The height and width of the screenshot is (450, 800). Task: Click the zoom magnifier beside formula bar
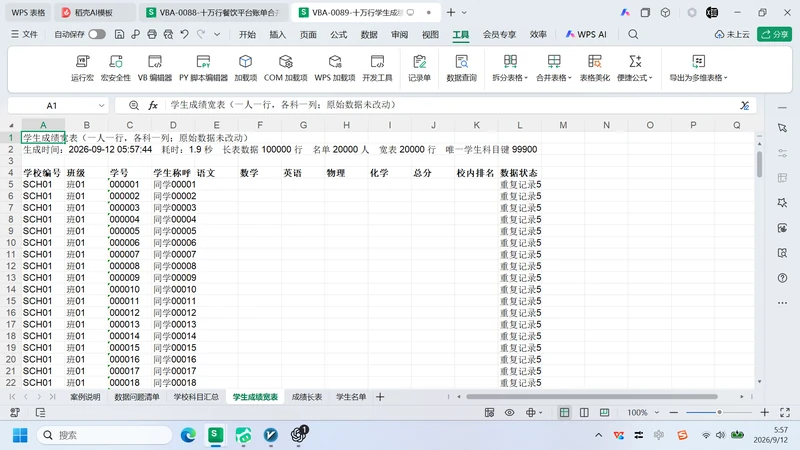click(134, 105)
